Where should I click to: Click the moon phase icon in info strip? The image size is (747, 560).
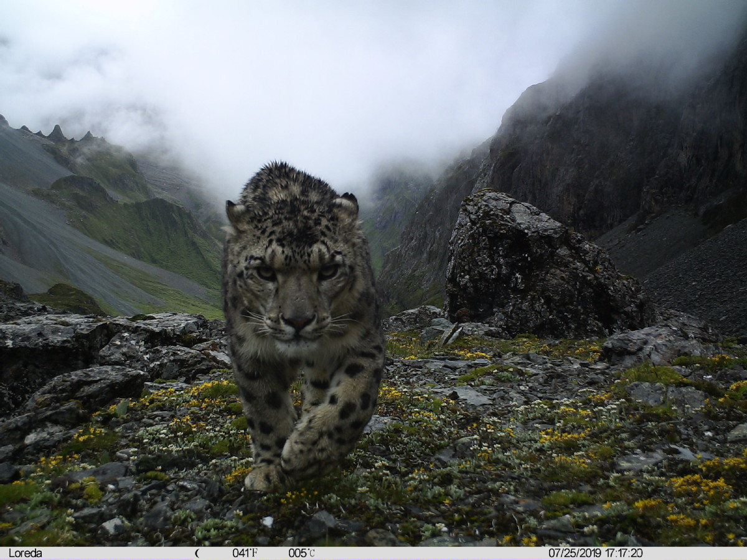(197, 553)
